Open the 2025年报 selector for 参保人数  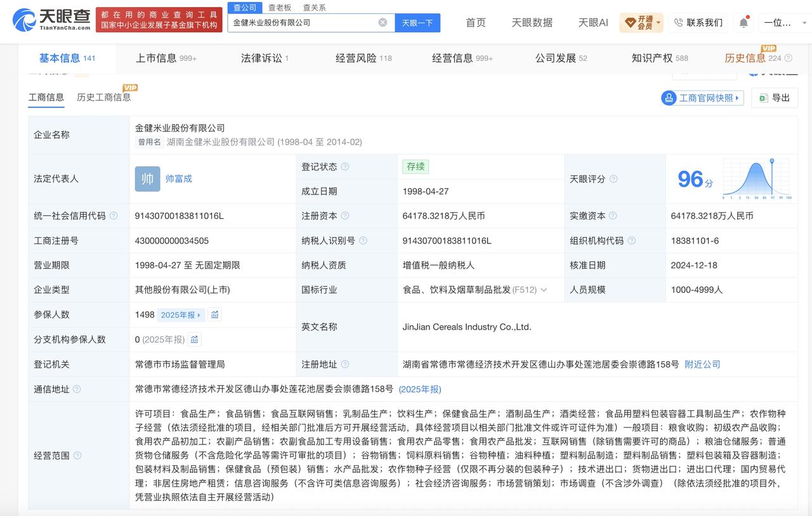[x=181, y=314]
